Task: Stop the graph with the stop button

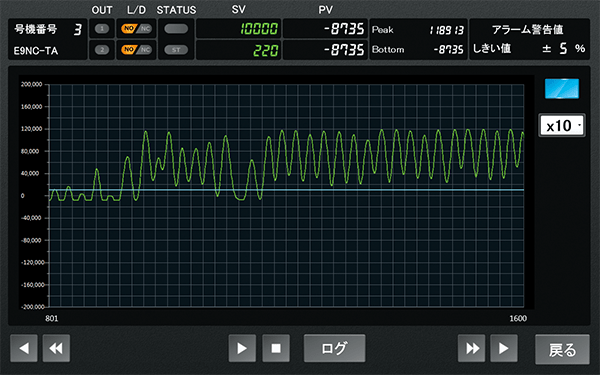Action: coord(276,348)
